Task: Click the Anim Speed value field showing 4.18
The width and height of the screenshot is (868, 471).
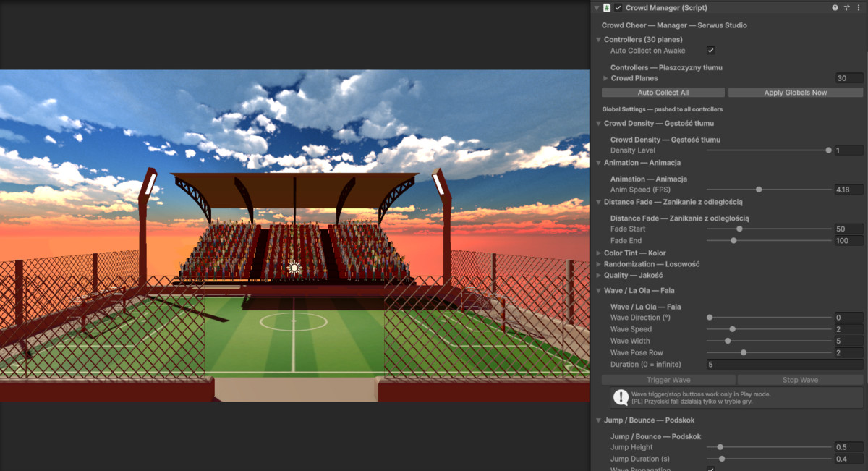Action: click(x=849, y=190)
